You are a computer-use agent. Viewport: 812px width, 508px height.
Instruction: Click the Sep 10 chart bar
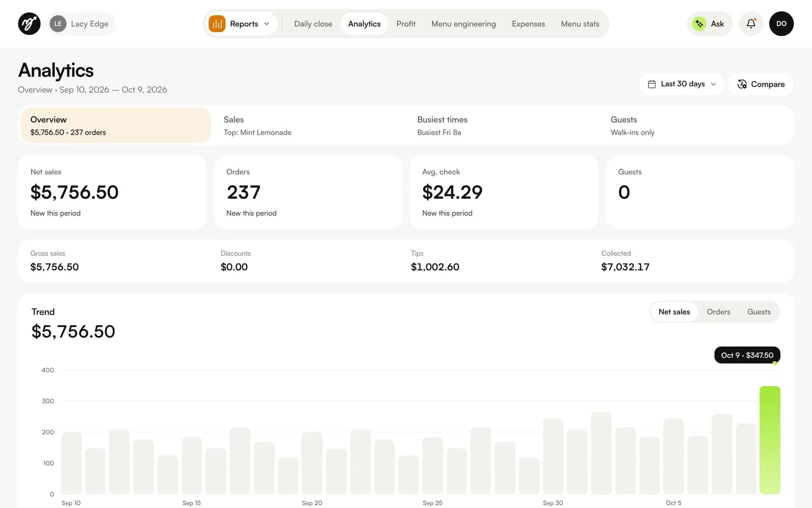71,463
